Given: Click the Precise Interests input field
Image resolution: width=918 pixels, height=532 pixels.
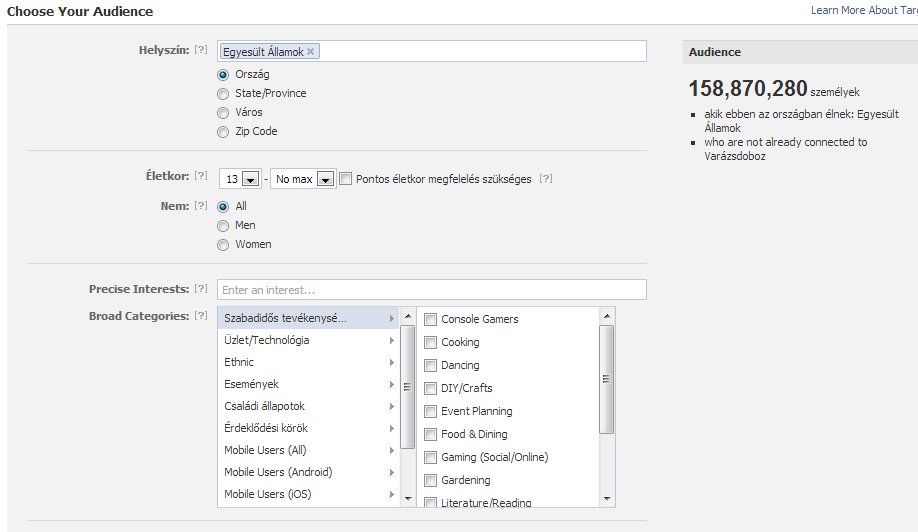Looking at the screenshot, I should coord(431,290).
